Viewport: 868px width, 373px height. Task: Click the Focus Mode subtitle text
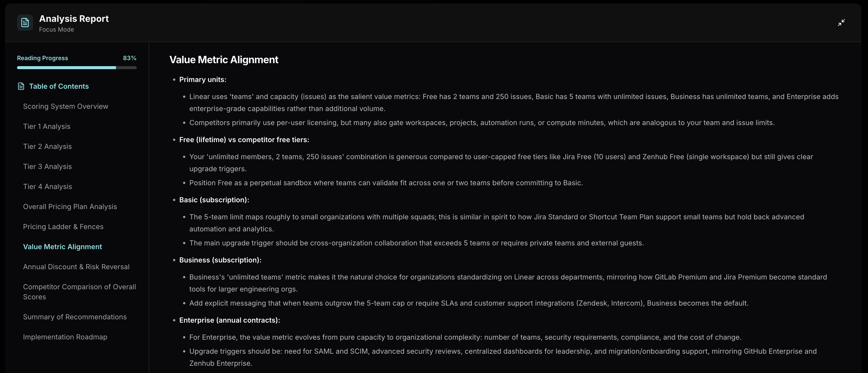[x=56, y=30]
